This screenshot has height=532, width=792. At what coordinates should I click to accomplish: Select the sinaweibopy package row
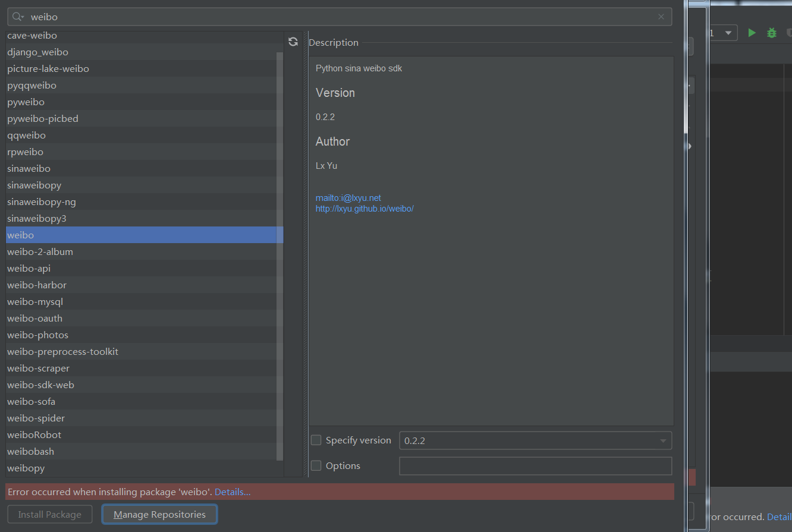(x=144, y=185)
